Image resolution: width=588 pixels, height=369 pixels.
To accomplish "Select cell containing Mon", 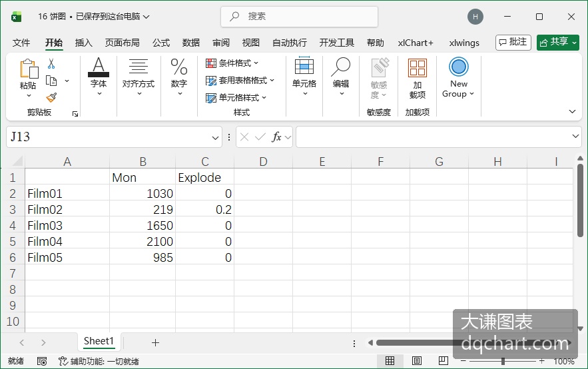I will (143, 177).
